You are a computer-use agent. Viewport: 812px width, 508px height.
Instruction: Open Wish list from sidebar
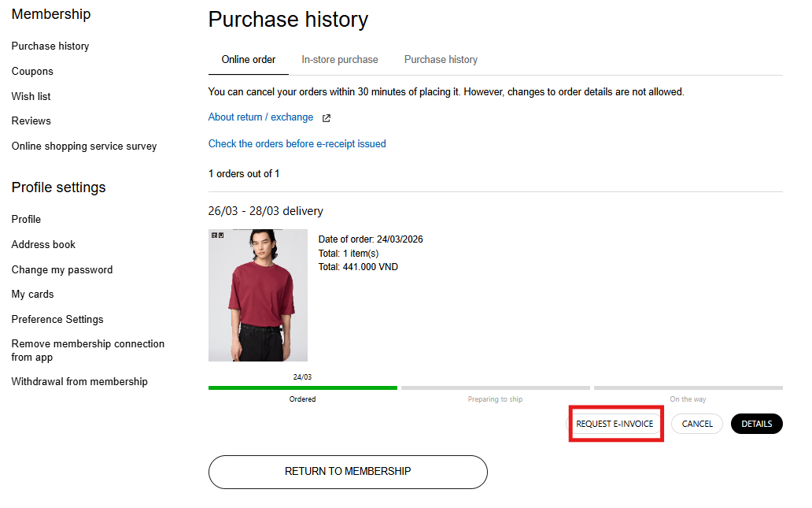pos(31,96)
